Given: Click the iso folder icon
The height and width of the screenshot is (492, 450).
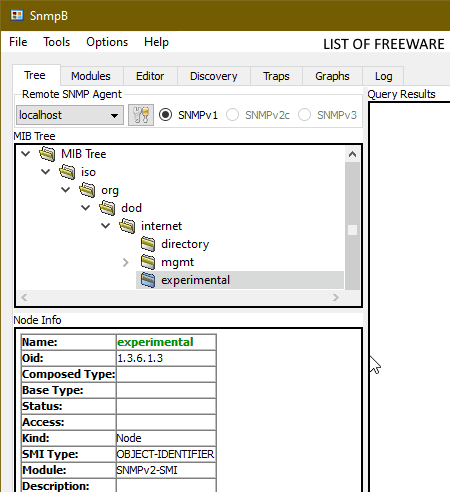Looking at the screenshot, I should pyautogui.click(x=67, y=172).
